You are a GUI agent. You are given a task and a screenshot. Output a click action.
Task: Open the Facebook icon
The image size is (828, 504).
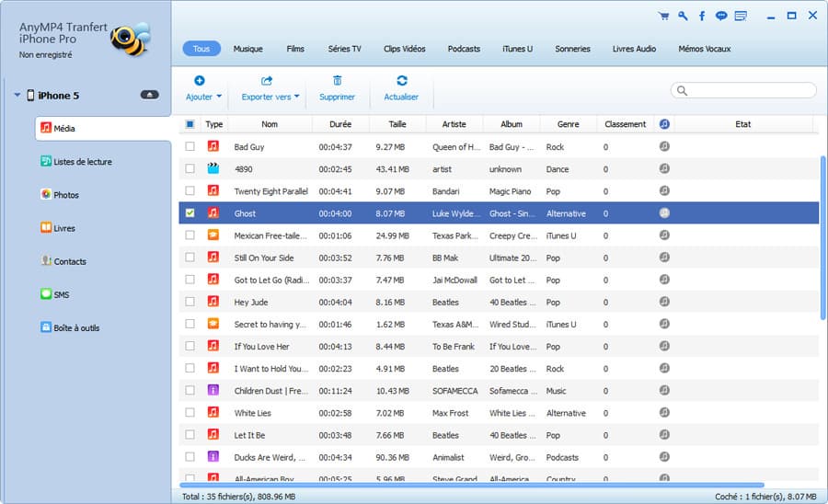[x=702, y=16]
